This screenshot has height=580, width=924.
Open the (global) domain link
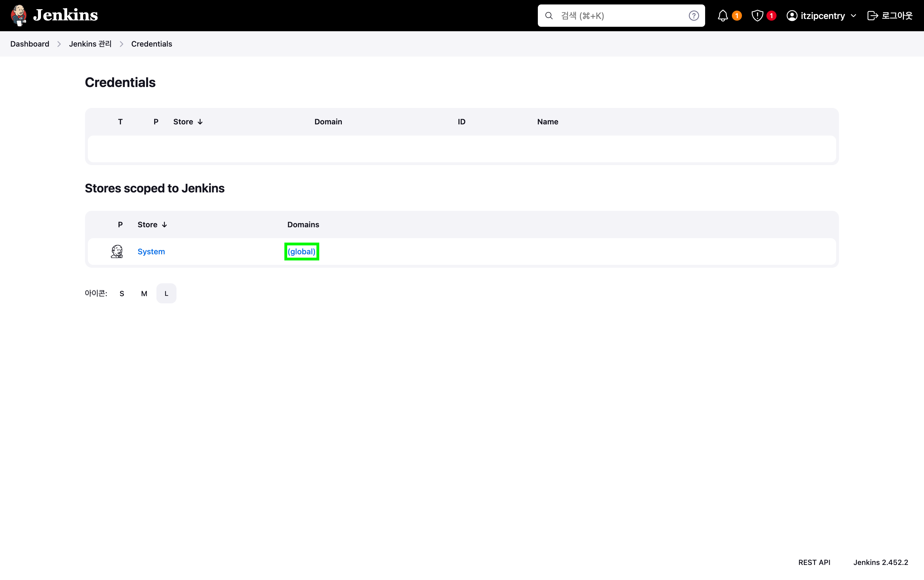tap(301, 252)
